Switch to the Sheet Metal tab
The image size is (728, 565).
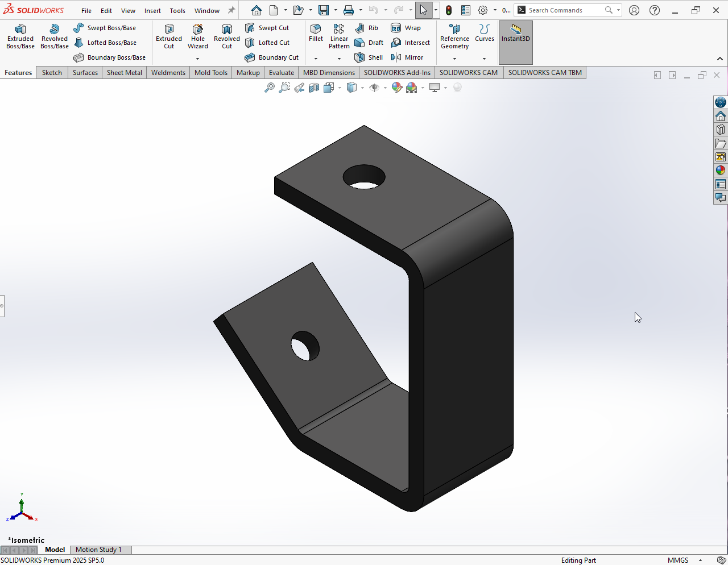click(x=125, y=73)
